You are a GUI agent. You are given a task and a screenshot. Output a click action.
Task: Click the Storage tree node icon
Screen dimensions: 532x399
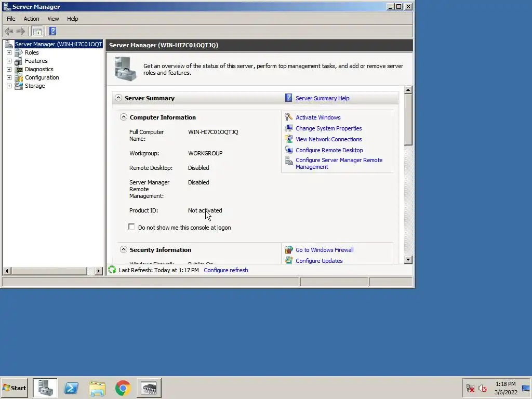tap(19, 86)
